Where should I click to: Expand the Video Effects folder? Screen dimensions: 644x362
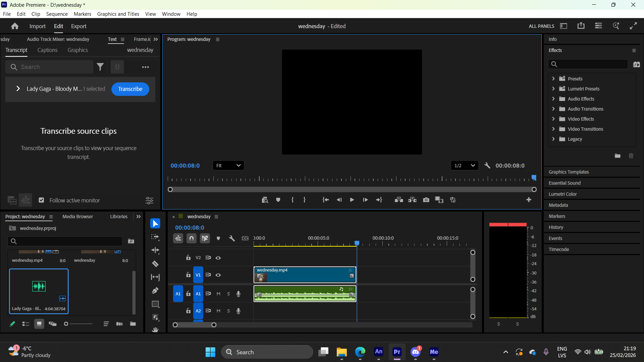(x=553, y=119)
